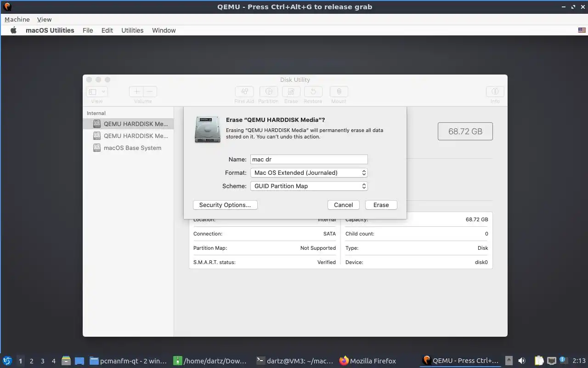
Task: Open the macOS File menu
Action: [x=88, y=30]
